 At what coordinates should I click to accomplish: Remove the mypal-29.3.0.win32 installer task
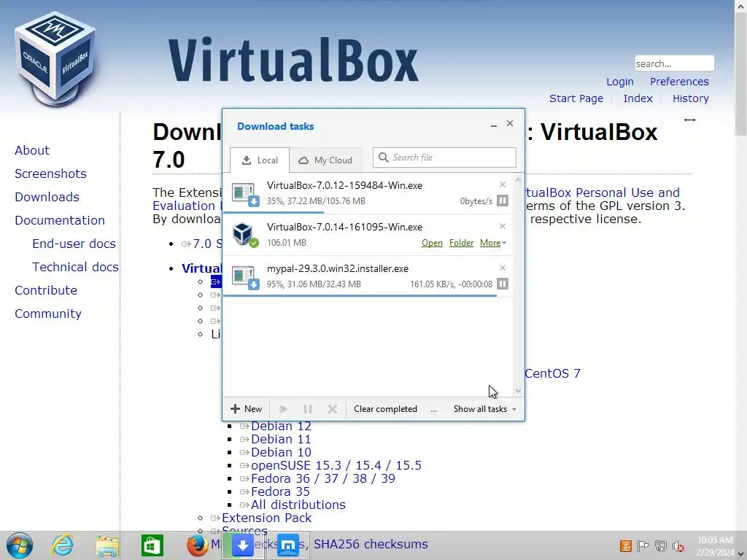coord(502,268)
